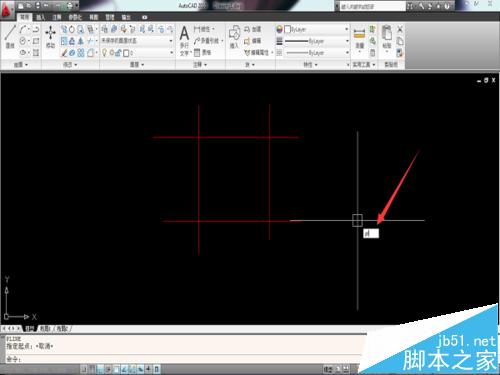Open the ByLayer linetype dropdown

[316, 53]
